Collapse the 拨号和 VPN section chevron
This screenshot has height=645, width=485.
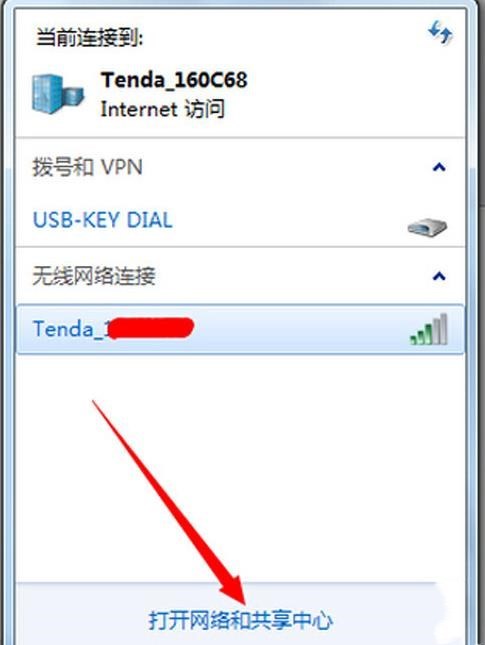point(439,167)
